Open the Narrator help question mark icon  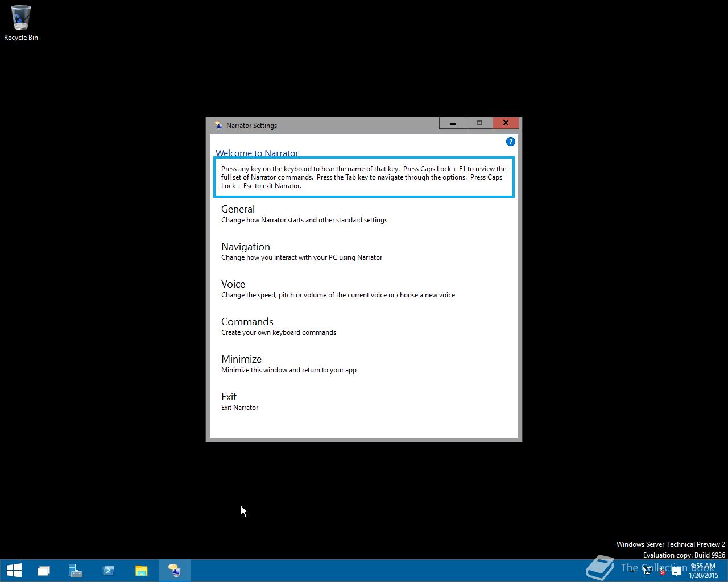point(510,142)
